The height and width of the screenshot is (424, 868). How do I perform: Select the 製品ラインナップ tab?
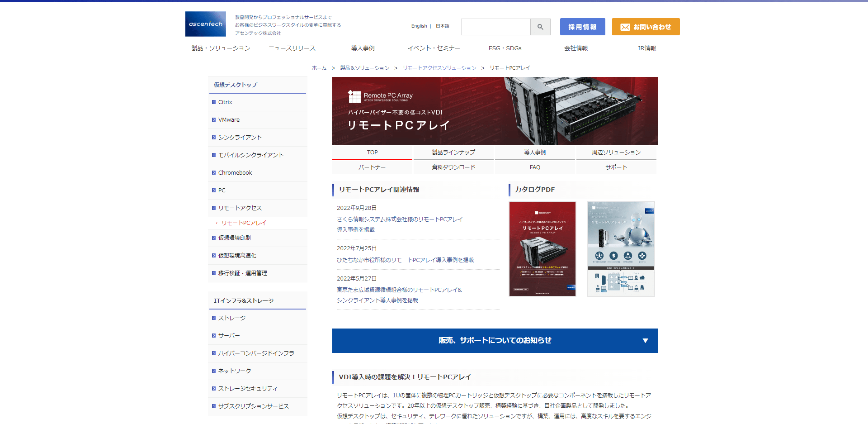[x=453, y=152]
